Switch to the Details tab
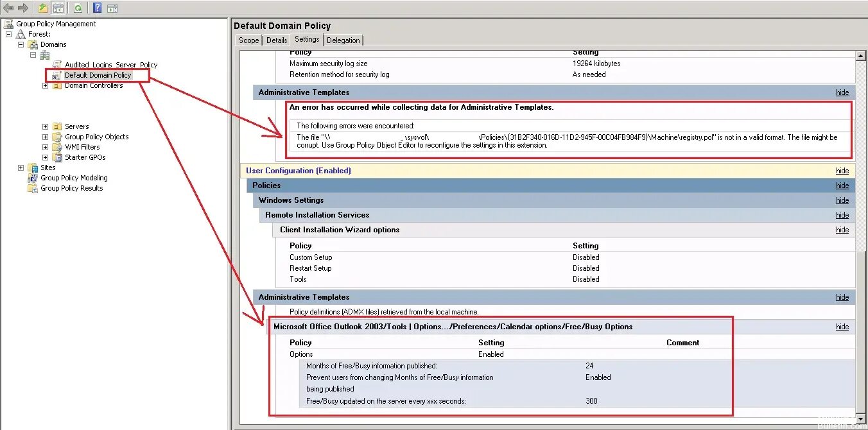 tap(277, 40)
